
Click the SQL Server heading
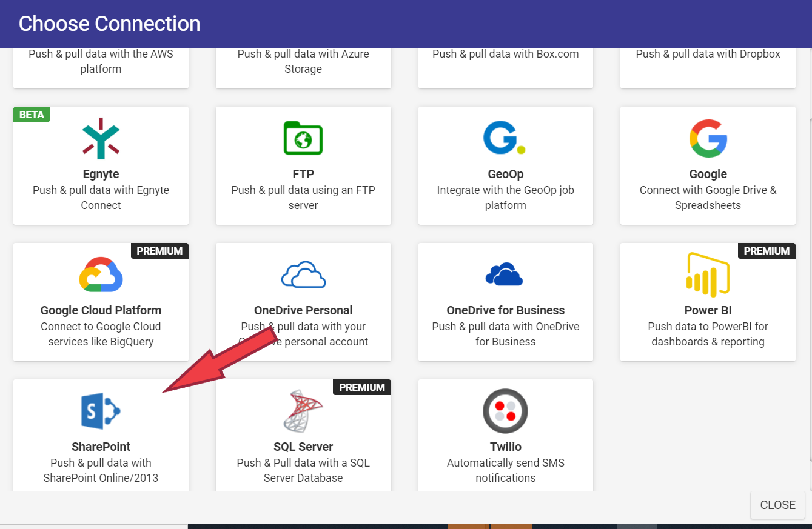[303, 447]
